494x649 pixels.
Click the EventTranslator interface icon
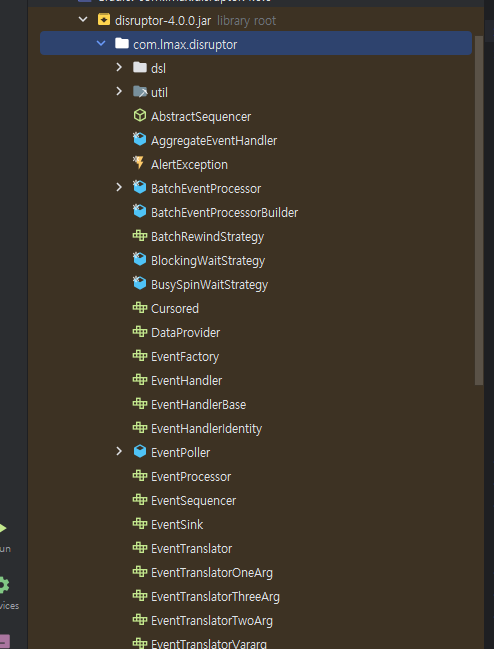point(140,548)
